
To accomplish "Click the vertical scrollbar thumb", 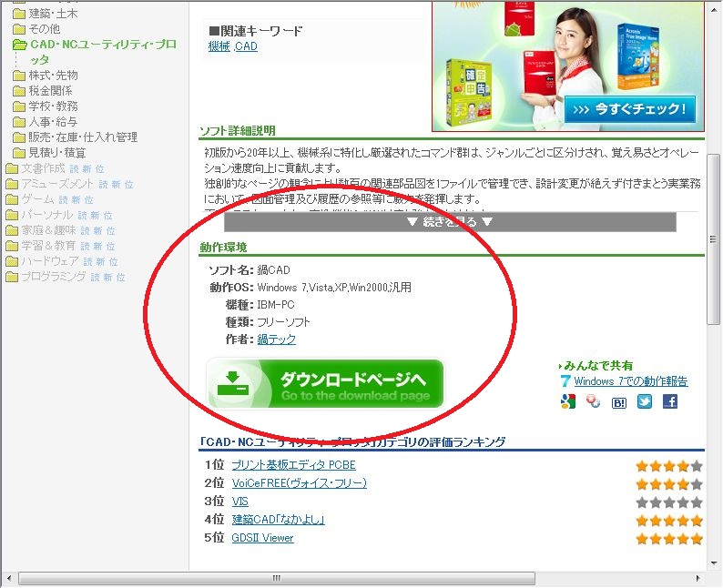I will coord(713,239).
